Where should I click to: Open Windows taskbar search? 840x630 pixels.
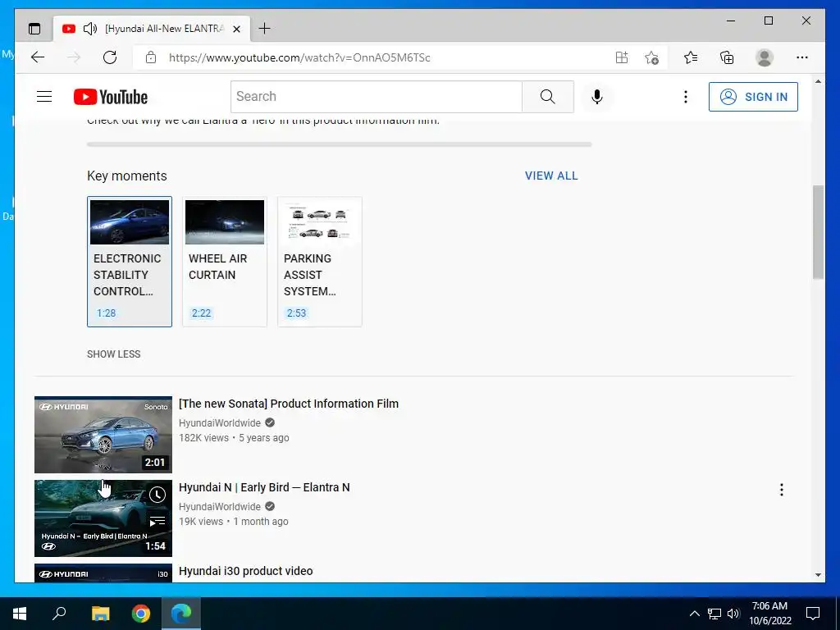click(x=59, y=614)
